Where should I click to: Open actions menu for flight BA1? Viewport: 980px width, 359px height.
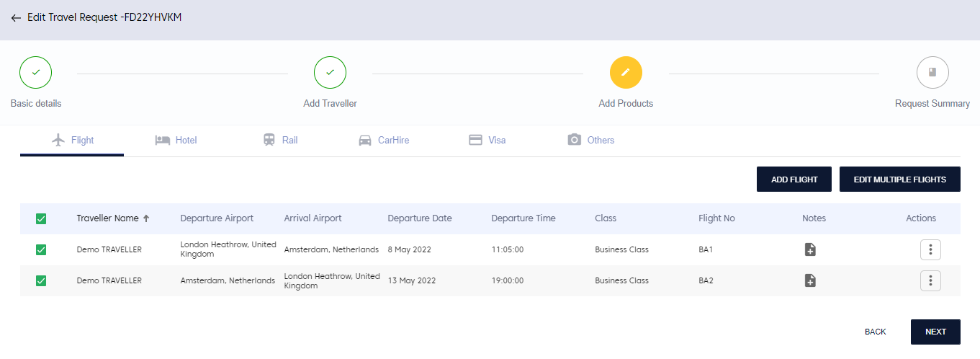click(930, 249)
